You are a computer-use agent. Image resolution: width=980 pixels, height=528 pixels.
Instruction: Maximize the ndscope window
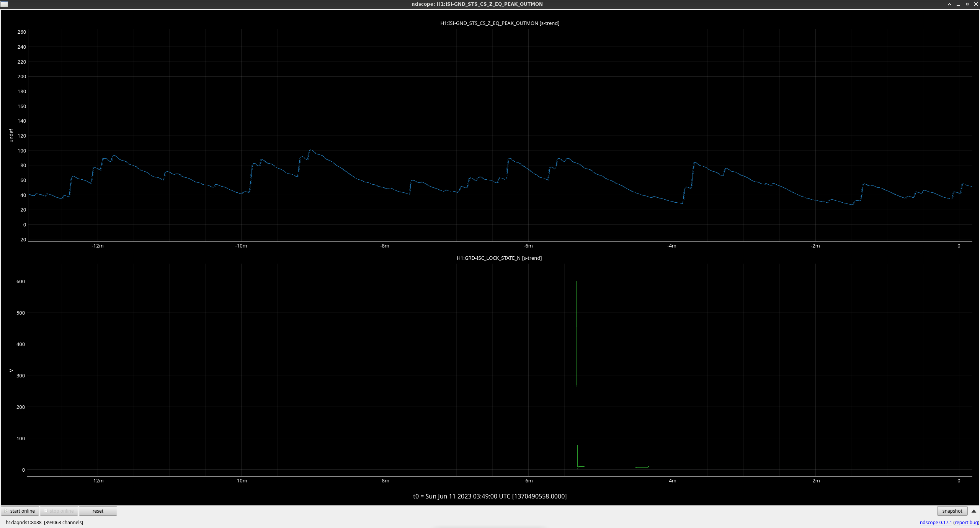coord(967,4)
